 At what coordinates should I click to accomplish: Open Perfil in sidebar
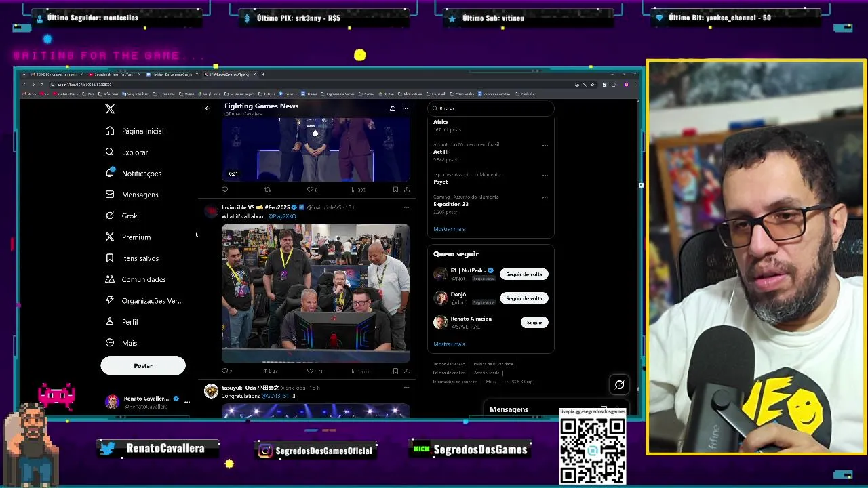pyautogui.click(x=122, y=322)
